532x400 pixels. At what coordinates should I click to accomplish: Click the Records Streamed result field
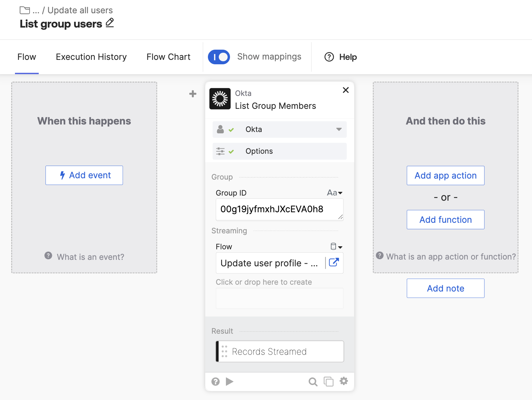(280, 351)
